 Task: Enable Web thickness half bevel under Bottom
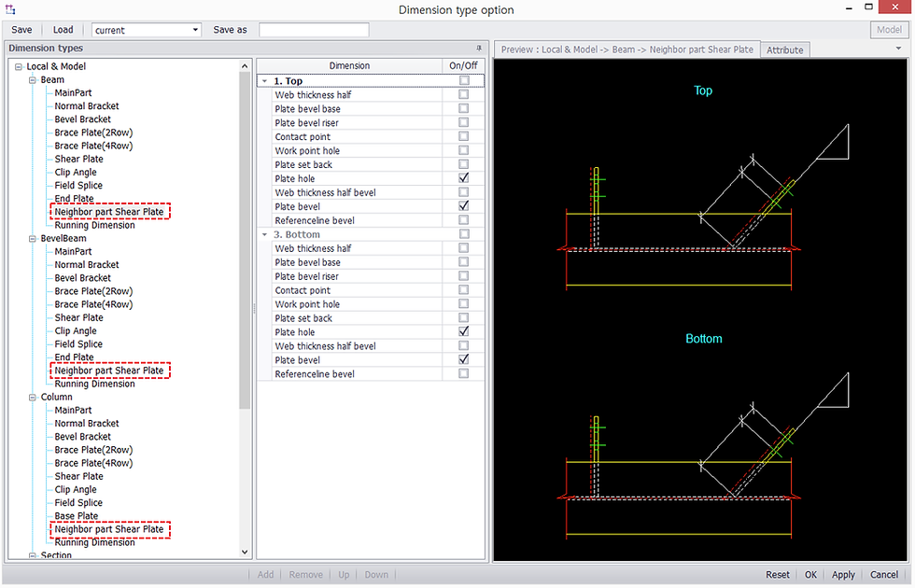click(x=463, y=345)
